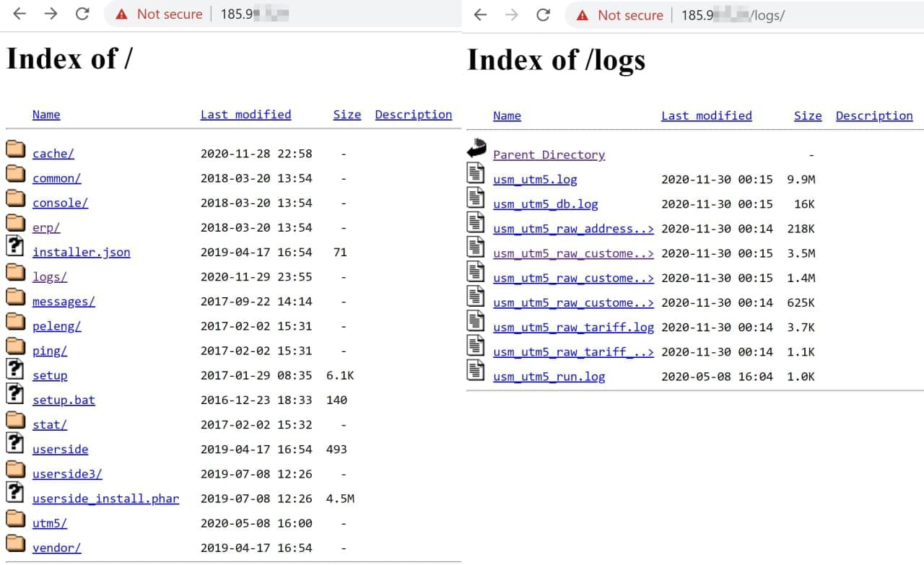Screen dimensions: 924x565
Task: Sort left listing by Description
Action: coord(413,114)
